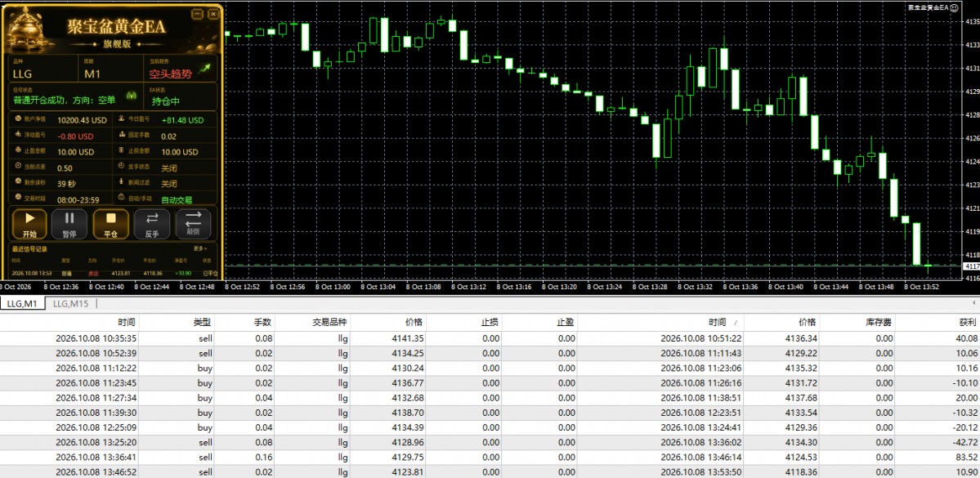Click the 平仓 (close position) stop button

tap(110, 224)
